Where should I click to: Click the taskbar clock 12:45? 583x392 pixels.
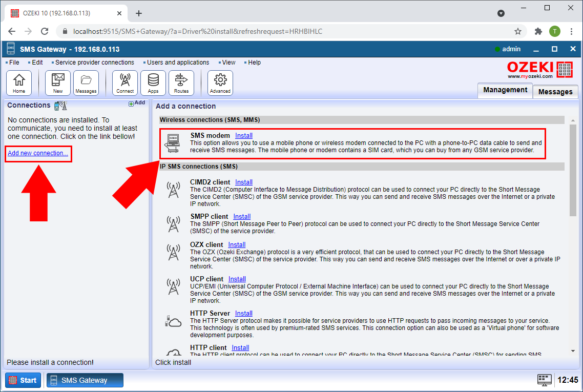click(568, 380)
